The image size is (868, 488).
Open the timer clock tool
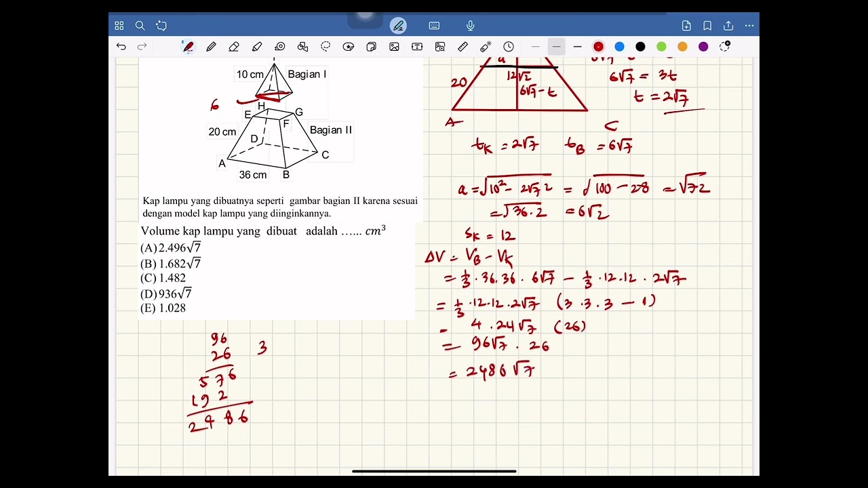[509, 47]
